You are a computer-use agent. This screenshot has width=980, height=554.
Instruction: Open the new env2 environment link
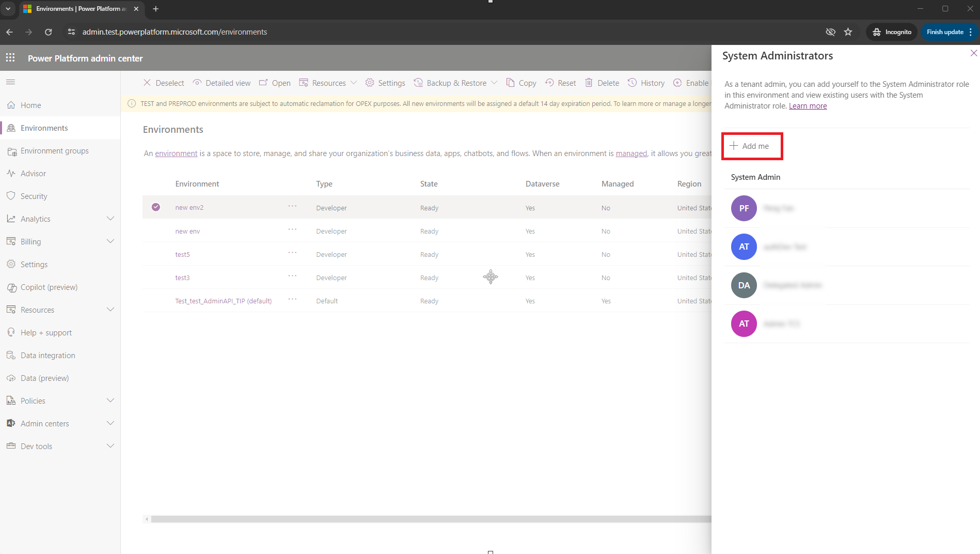189,208
